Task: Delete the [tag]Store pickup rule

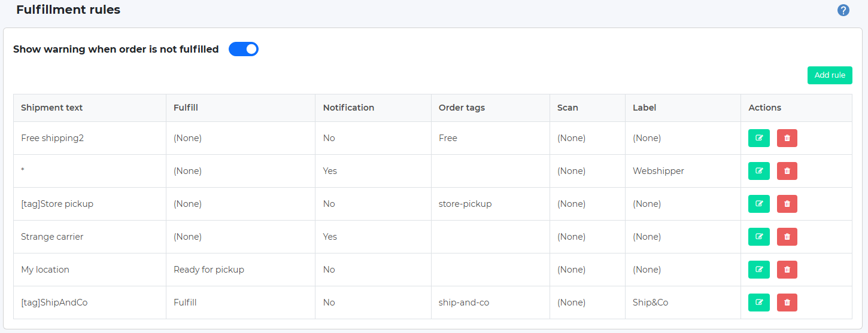Action: point(787,204)
